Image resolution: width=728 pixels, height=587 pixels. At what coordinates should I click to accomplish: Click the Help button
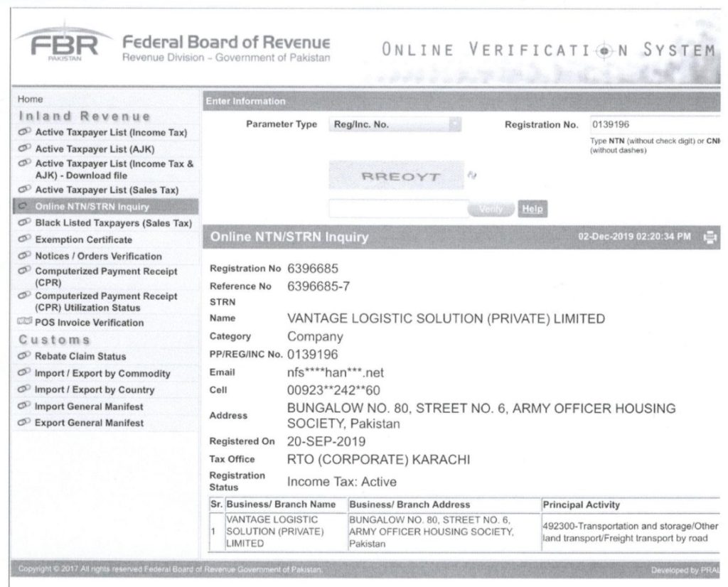click(x=532, y=209)
